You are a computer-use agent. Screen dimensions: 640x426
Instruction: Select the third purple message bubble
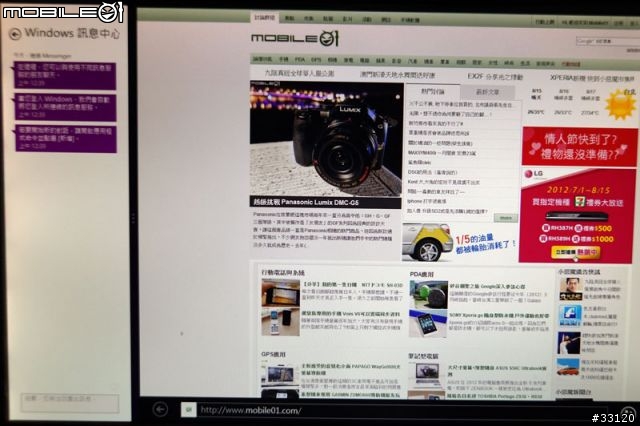66,139
